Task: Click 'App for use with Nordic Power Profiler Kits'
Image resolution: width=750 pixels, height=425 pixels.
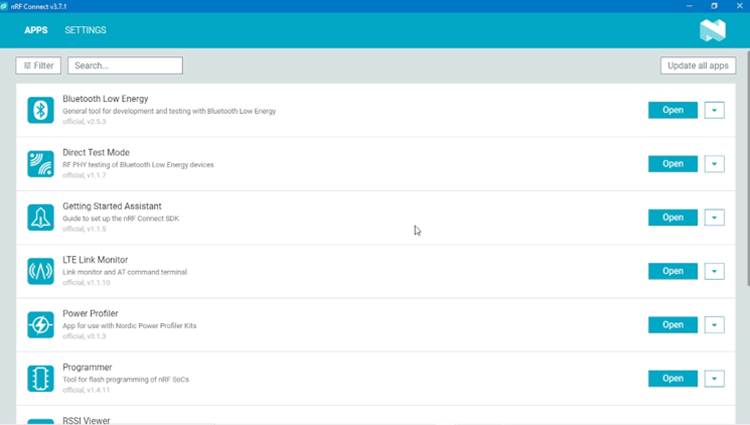Action: tap(130, 326)
